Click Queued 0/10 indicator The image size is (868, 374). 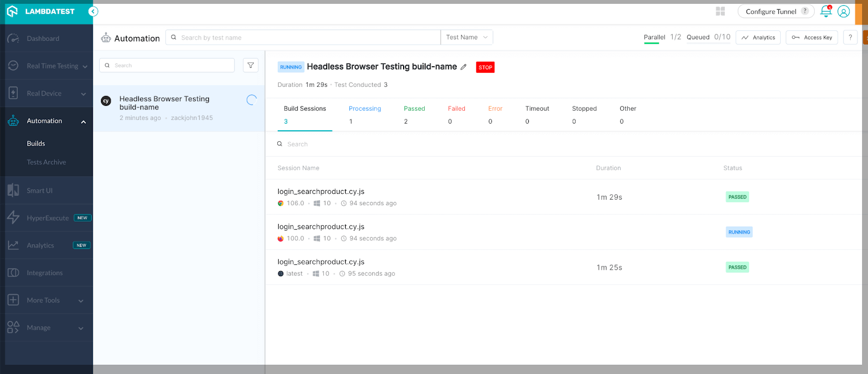(709, 37)
